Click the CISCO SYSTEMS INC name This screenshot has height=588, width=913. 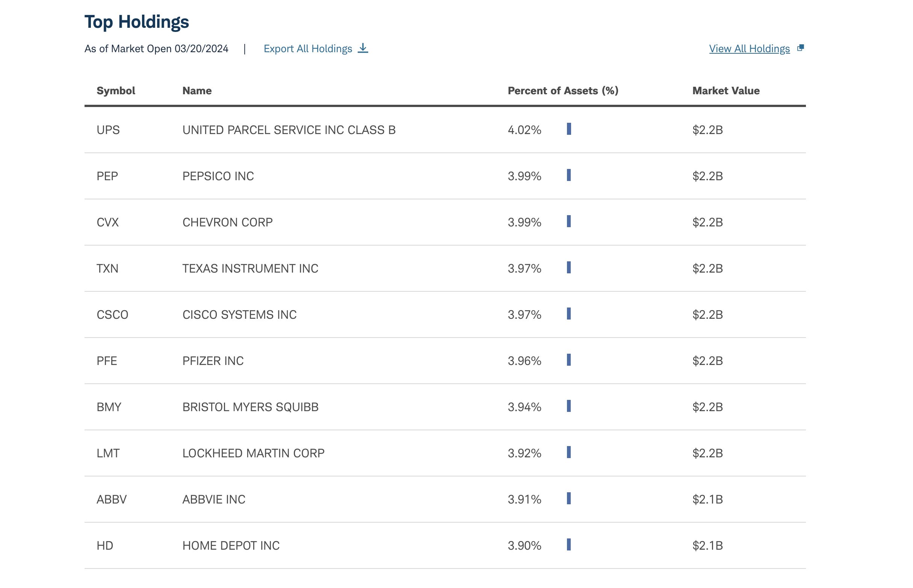[239, 315]
